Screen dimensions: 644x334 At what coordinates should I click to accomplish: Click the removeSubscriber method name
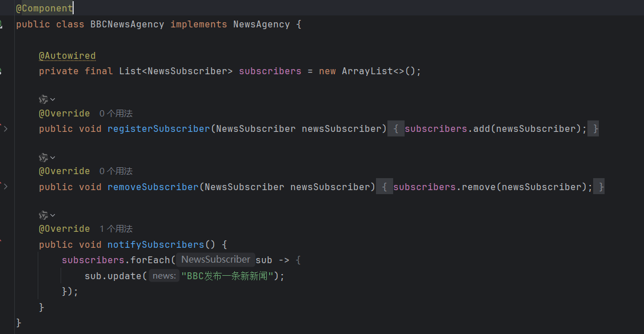pyautogui.click(x=153, y=187)
